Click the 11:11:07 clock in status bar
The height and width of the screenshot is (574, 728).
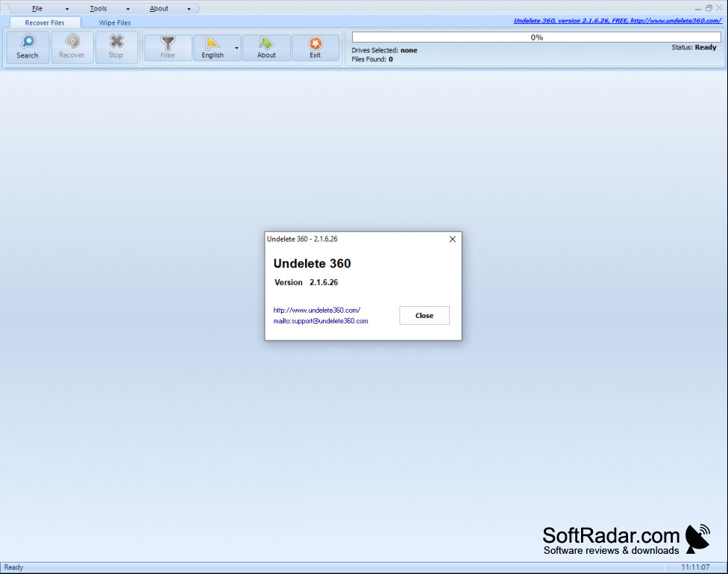pyautogui.click(x=695, y=567)
